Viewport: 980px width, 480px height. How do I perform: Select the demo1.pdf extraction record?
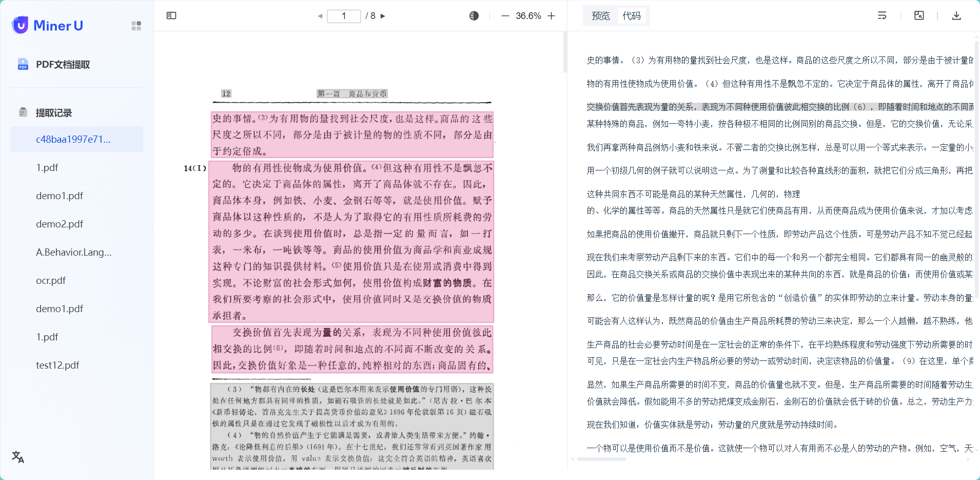click(59, 195)
